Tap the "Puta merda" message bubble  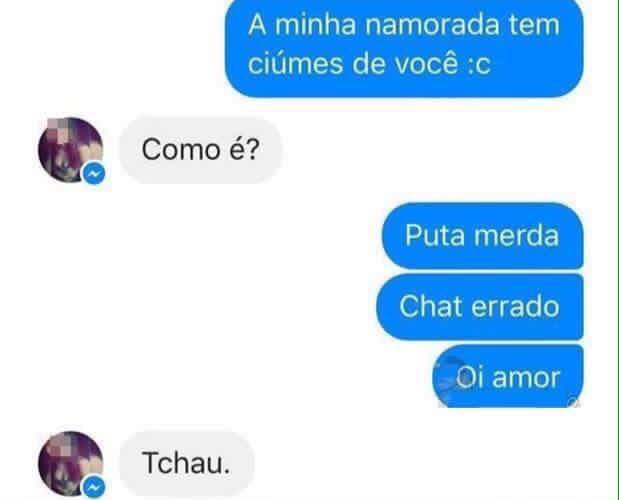tap(482, 236)
